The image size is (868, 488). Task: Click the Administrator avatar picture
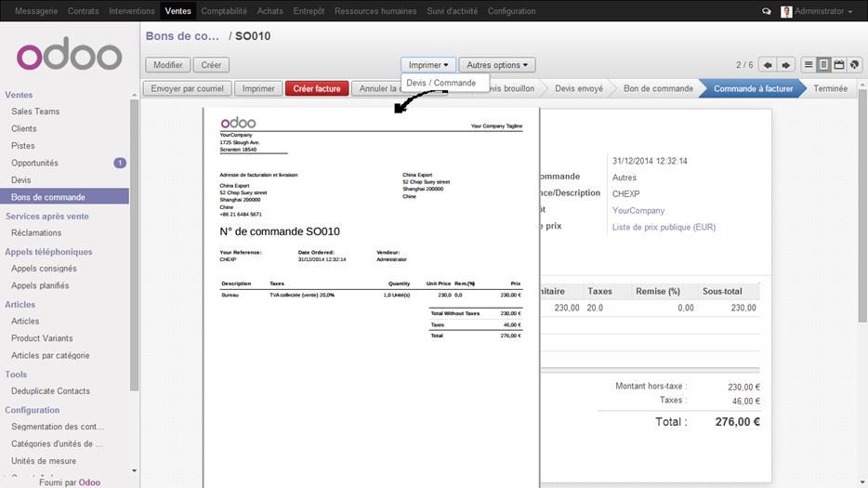(786, 11)
